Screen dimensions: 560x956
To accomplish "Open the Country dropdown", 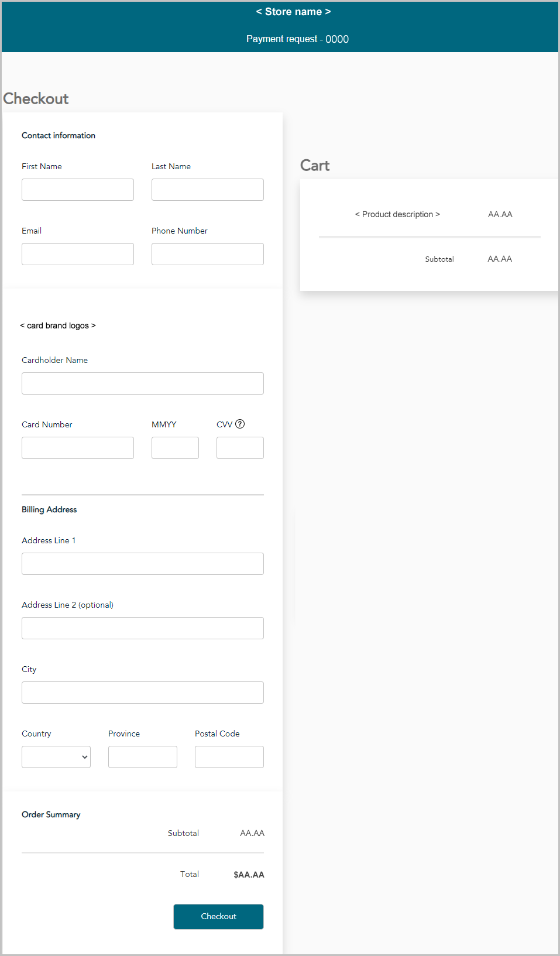I will 56,757.
